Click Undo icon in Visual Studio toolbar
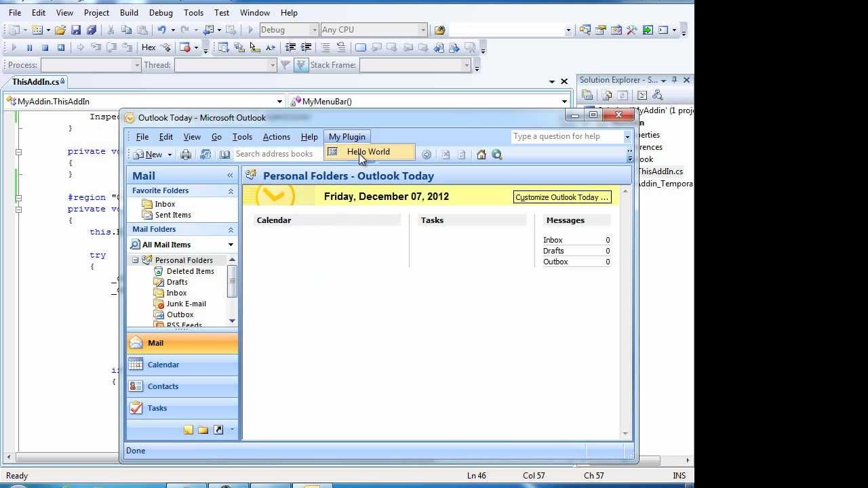The height and width of the screenshot is (488, 868). (x=161, y=30)
